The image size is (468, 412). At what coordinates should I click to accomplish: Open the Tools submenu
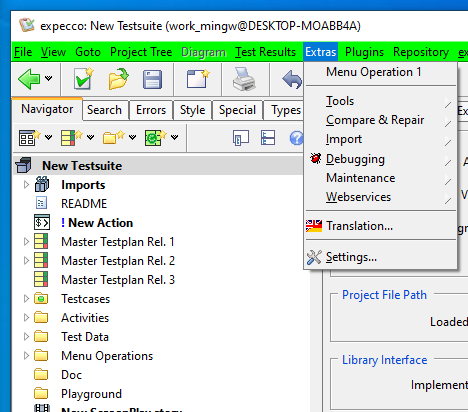click(x=380, y=101)
